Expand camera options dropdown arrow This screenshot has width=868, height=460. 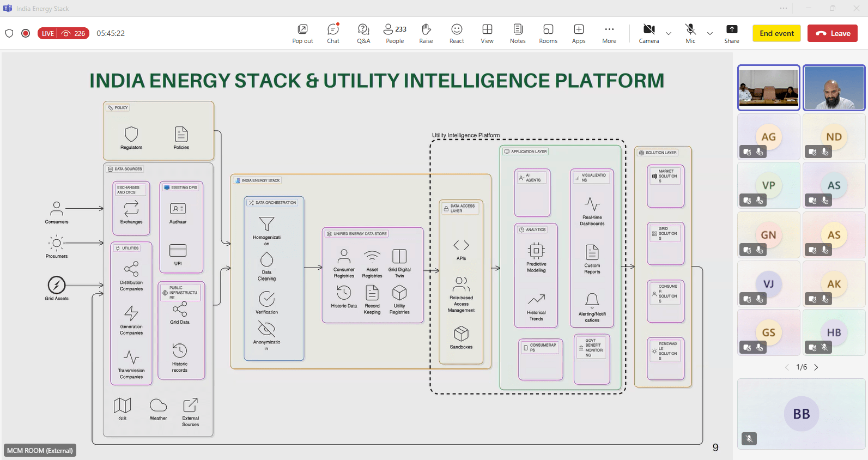click(669, 33)
